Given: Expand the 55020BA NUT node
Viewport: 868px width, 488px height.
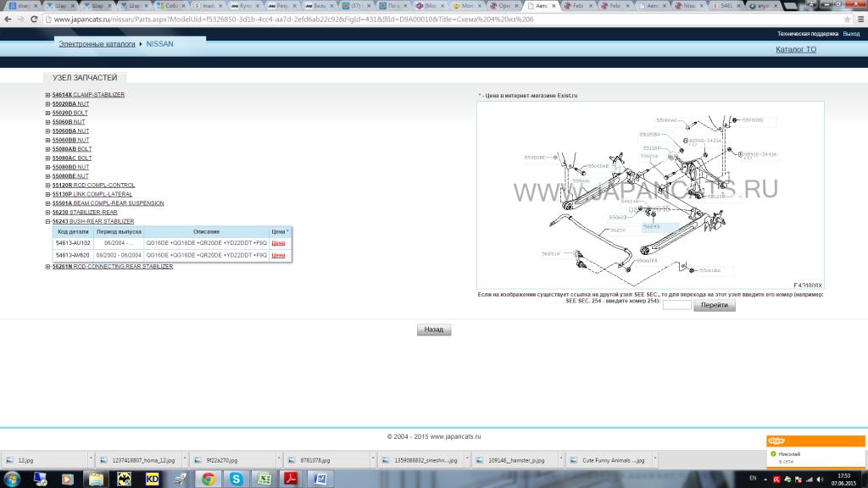Looking at the screenshot, I should (x=47, y=104).
